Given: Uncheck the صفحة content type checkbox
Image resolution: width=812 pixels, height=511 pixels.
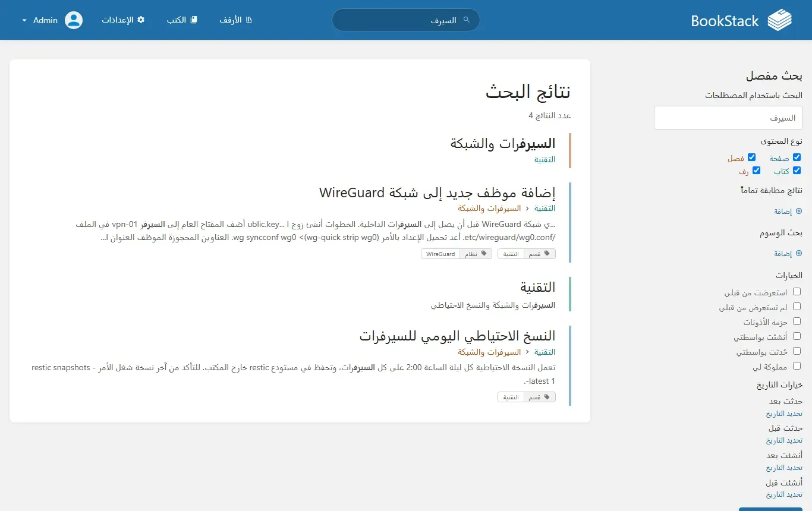Looking at the screenshot, I should pos(797,157).
